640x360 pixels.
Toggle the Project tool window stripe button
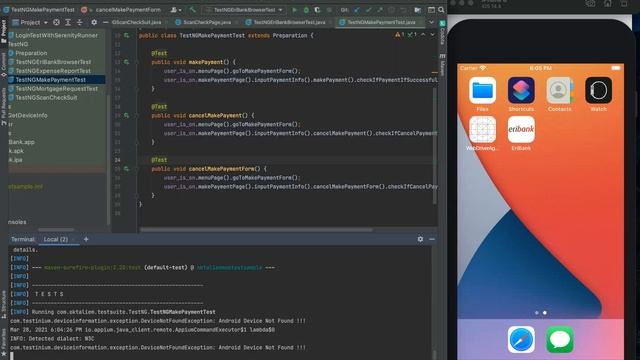click(x=4, y=31)
